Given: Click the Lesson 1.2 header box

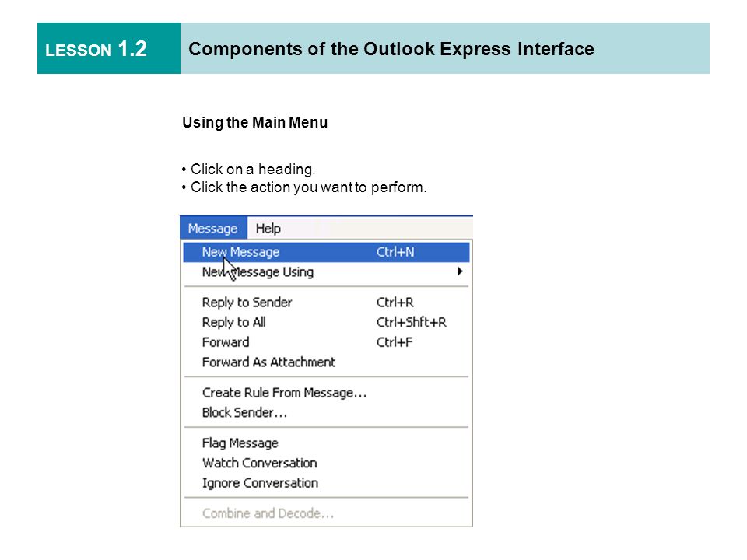Looking at the screenshot, I should tap(109, 48).
